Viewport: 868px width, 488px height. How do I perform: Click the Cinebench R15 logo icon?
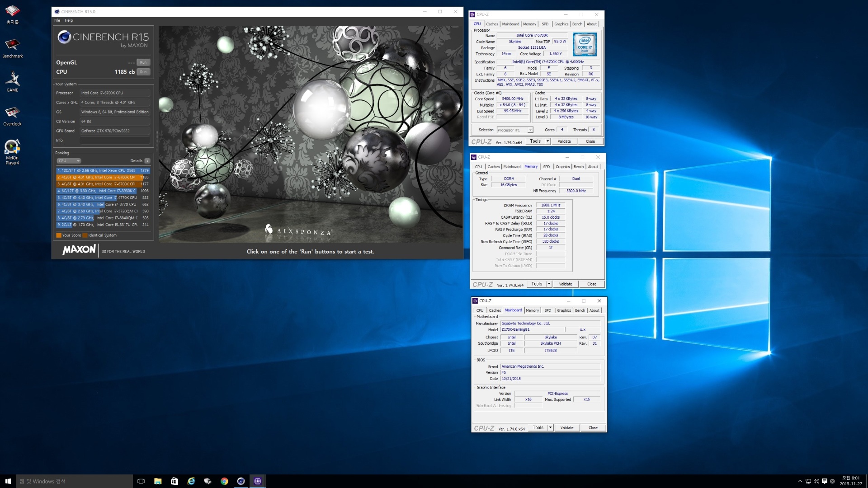(x=64, y=37)
